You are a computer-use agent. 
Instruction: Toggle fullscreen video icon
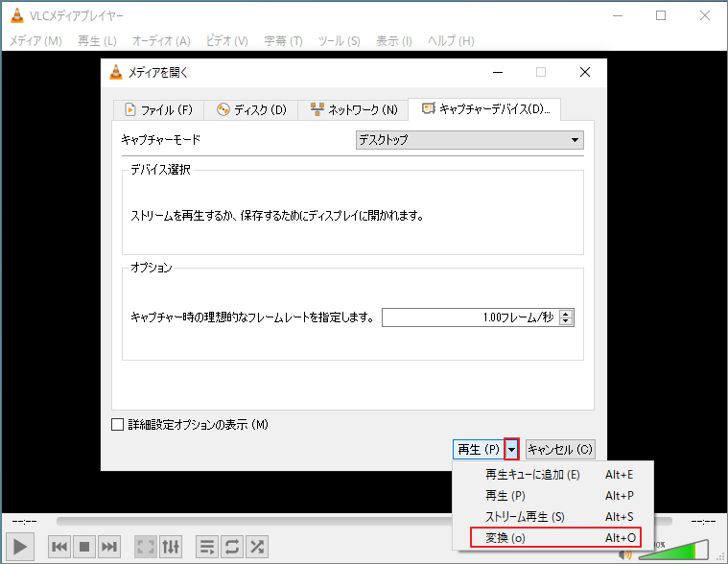pyautogui.click(x=146, y=547)
